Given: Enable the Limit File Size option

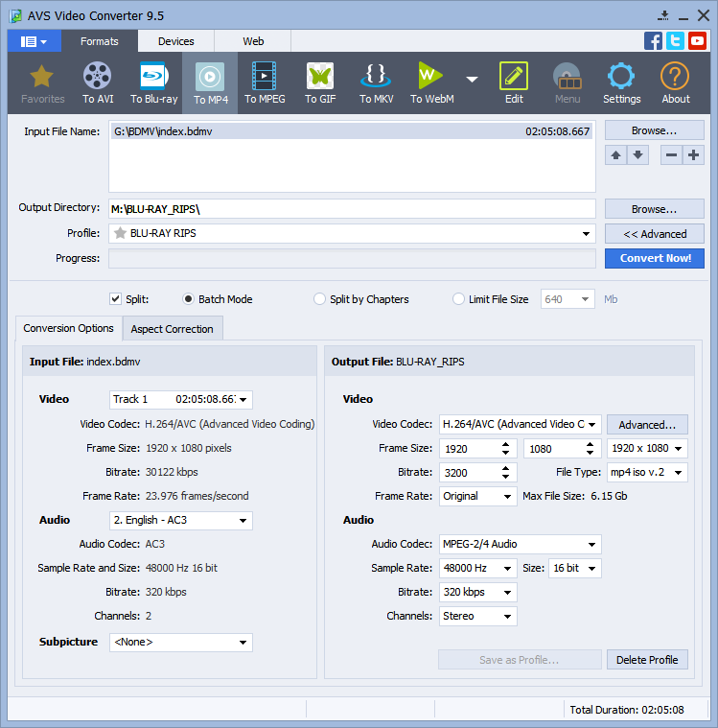Looking at the screenshot, I should [459, 299].
